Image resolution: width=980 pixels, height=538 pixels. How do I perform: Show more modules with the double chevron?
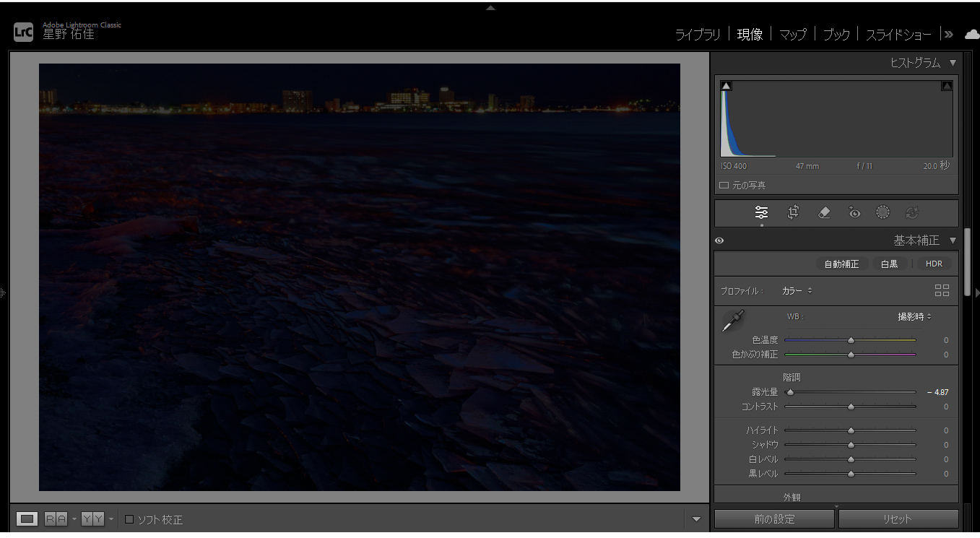tap(949, 34)
